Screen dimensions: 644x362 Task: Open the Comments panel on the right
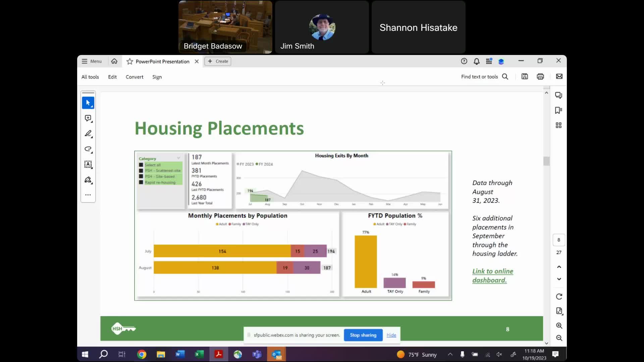(559, 95)
